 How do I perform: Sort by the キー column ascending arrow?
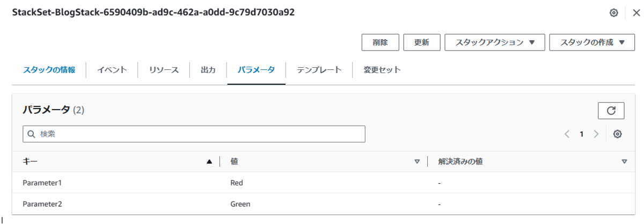[x=209, y=161]
